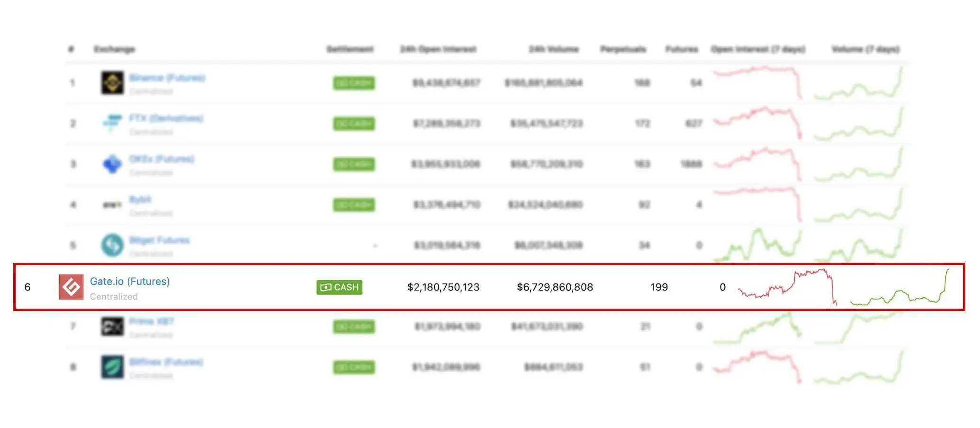Screen dimensions: 980x428
Task: Click the FTX logo icon
Action: tap(112, 123)
